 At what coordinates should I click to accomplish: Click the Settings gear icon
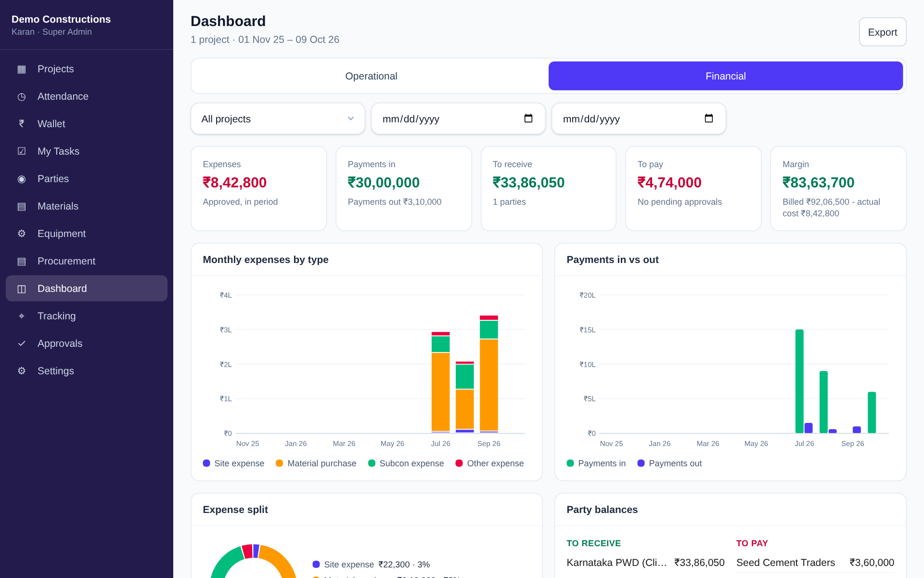coord(22,371)
